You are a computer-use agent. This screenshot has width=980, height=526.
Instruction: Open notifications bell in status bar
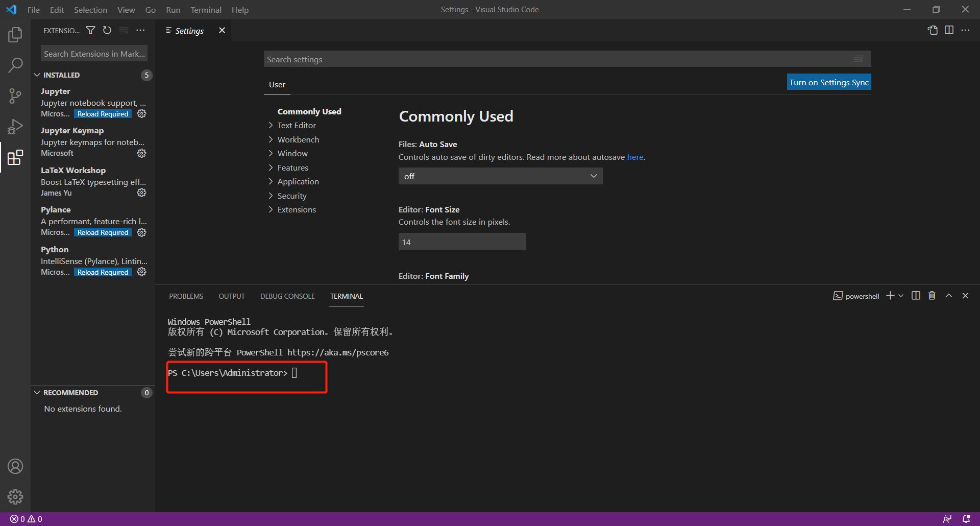click(x=966, y=519)
